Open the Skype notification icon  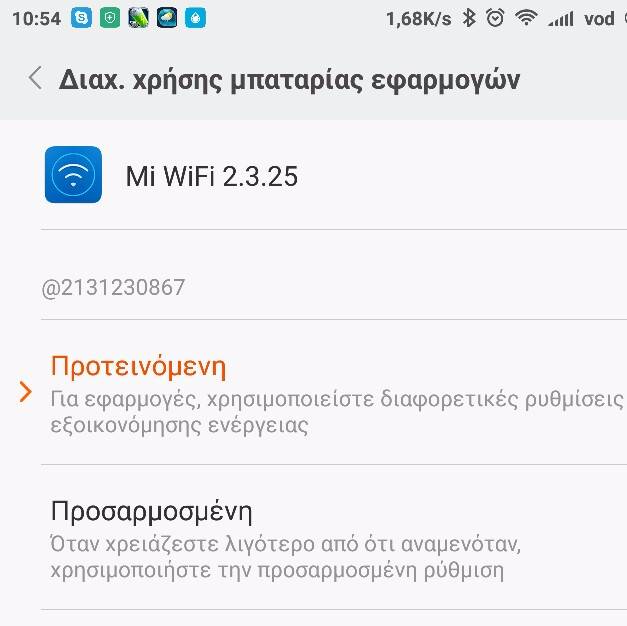coord(81,18)
